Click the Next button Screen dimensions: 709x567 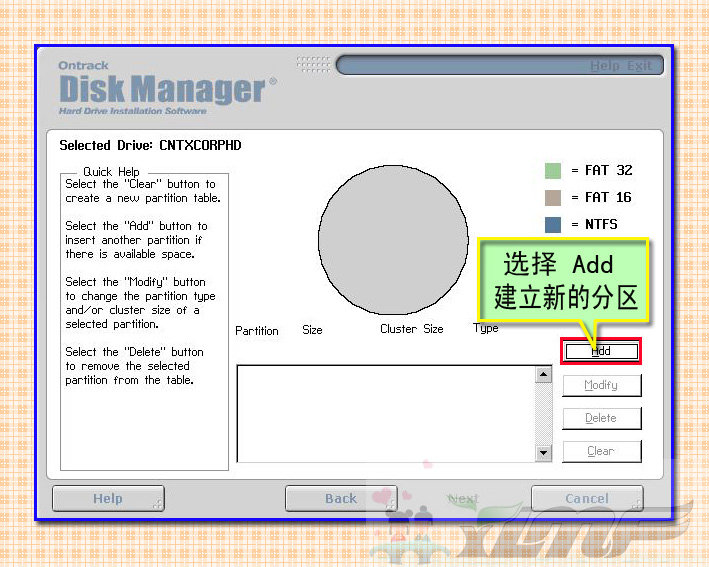[463, 499]
